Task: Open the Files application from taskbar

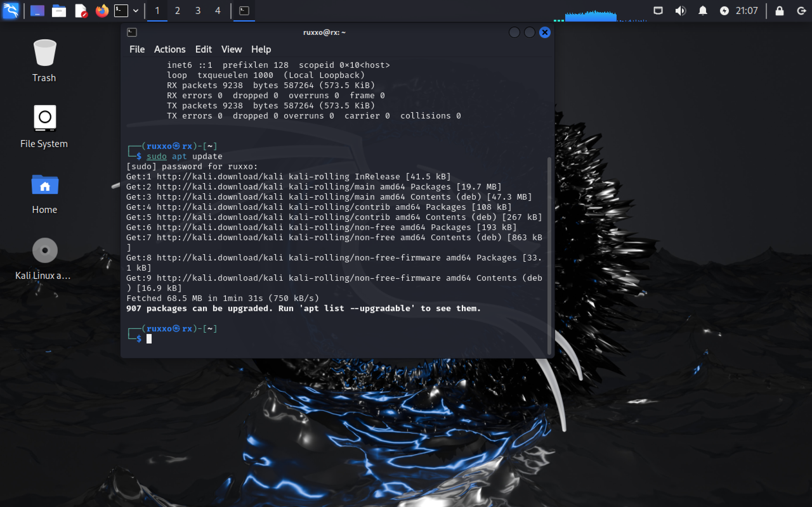Action: 58,10
